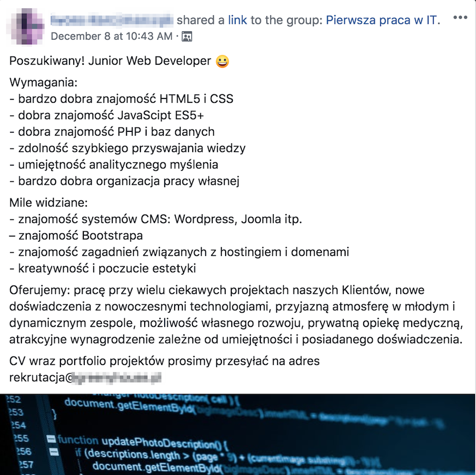This screenshot has height=475, width=476.
Task: Click the "CV wraz portfolio" sentence
Action: click(164, 361)
